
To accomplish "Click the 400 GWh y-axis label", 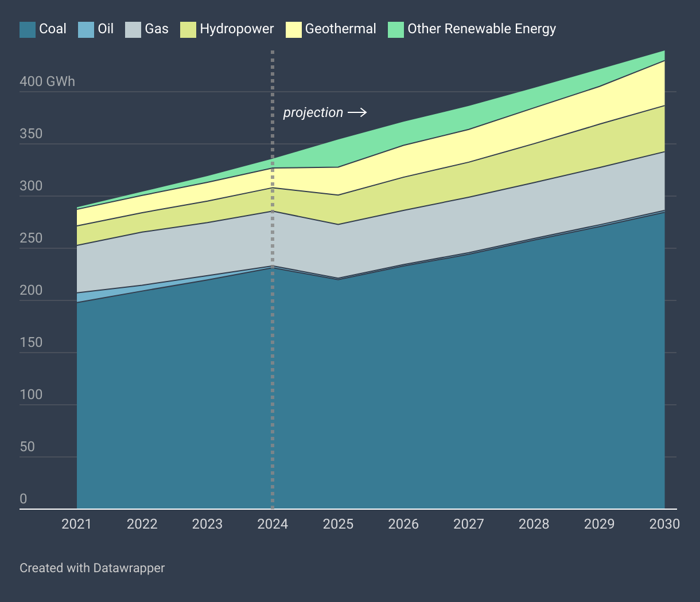I will pyautogui.click(x=47, y=81).
